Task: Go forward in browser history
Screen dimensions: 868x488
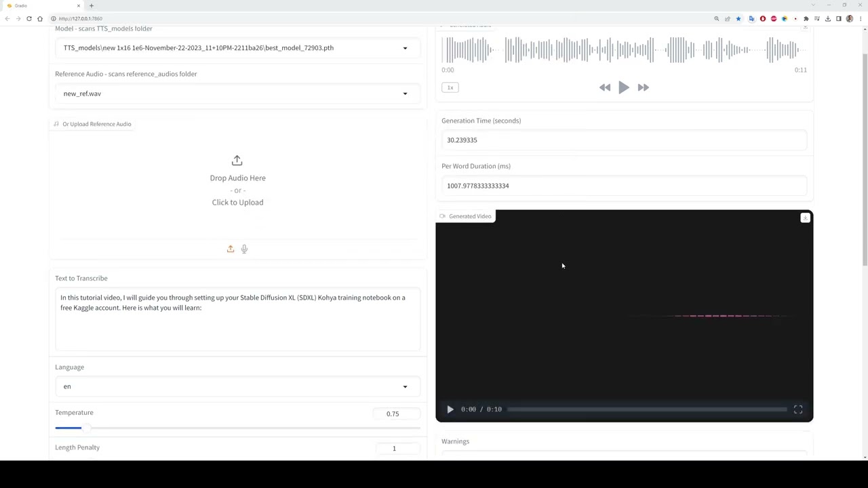Action: point(18,19)
